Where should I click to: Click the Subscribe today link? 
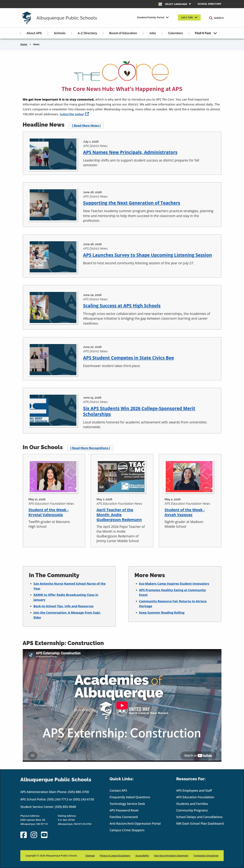72,114
